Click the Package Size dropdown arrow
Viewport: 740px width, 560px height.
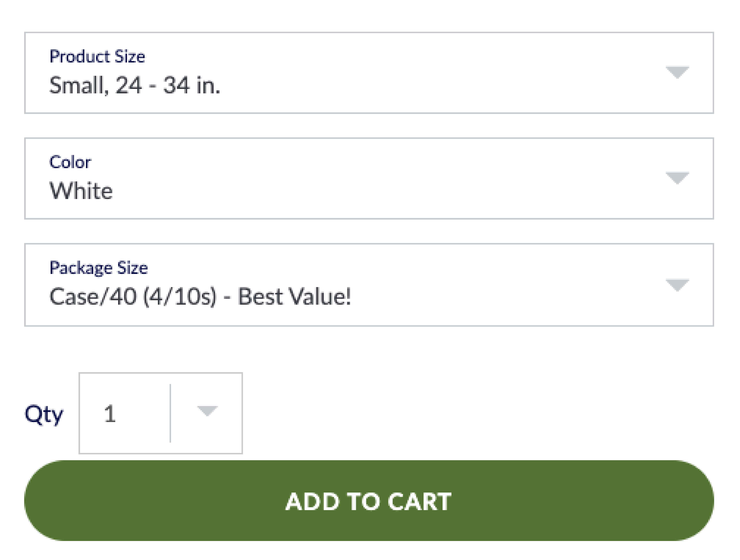point(677,285)
